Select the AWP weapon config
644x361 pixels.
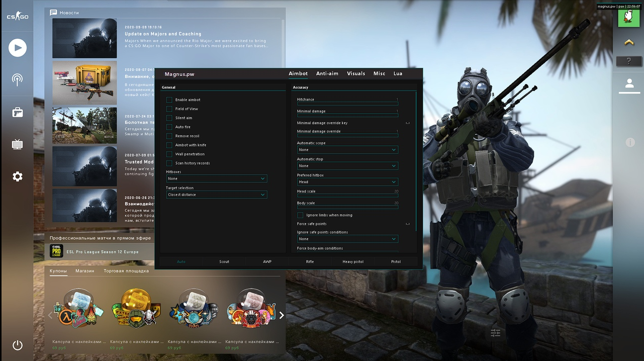(x=267, y=261)
